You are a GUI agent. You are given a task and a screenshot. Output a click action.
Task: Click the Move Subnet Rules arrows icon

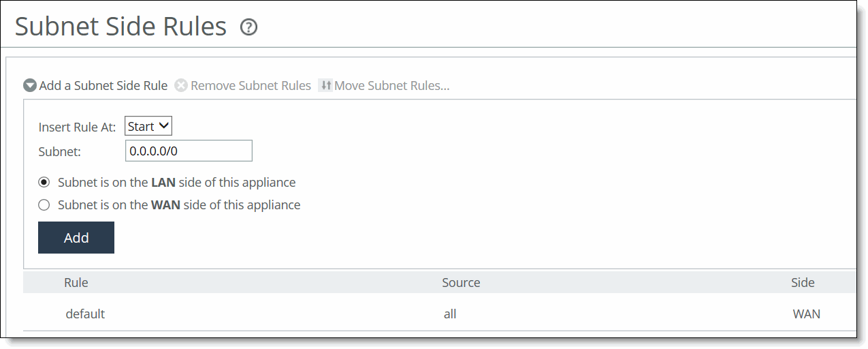coord(325,86)
